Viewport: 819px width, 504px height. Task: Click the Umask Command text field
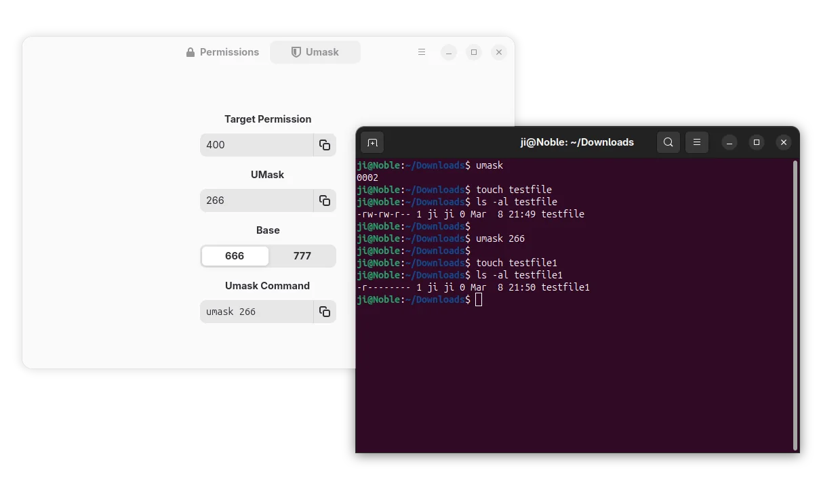point(256,312)
